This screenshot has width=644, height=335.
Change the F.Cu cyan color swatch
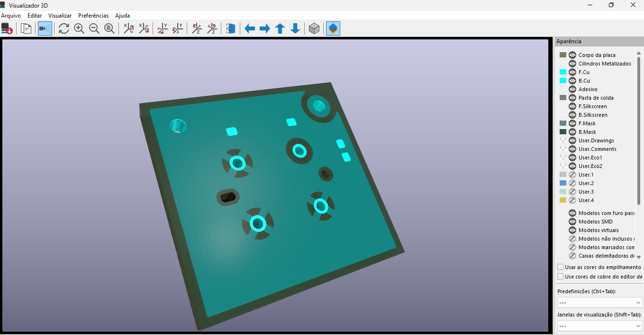pos(563,72)
